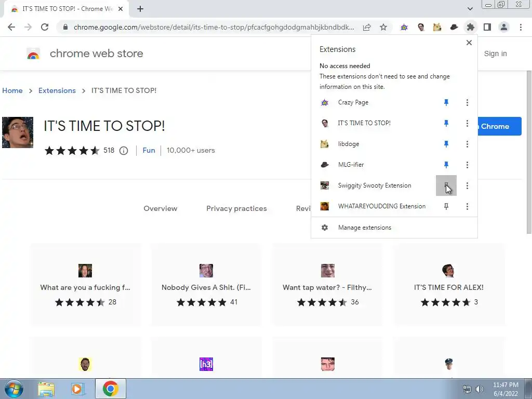Click WHATAREYOUDOING Extension list icon
The height and width of the screenshot is (399, 532).
point(325,206)
